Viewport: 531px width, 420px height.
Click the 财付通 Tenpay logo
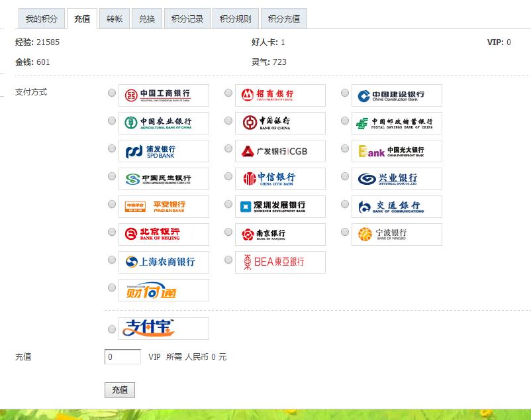point(164,290)
